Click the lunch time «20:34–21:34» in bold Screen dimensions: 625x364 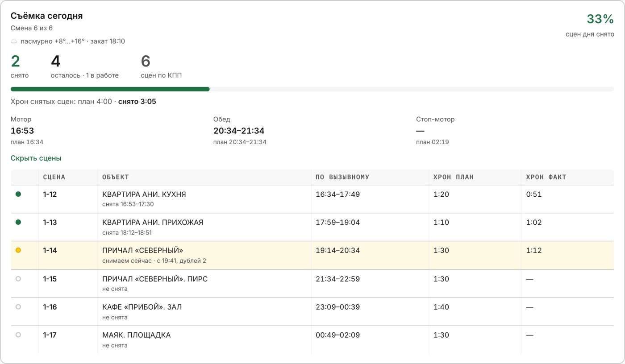coord(239,131)
